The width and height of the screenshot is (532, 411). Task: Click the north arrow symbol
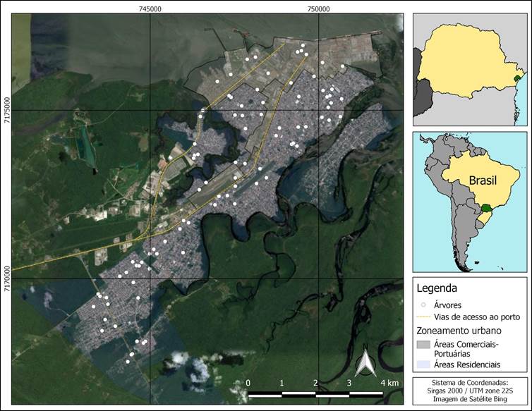365,362
